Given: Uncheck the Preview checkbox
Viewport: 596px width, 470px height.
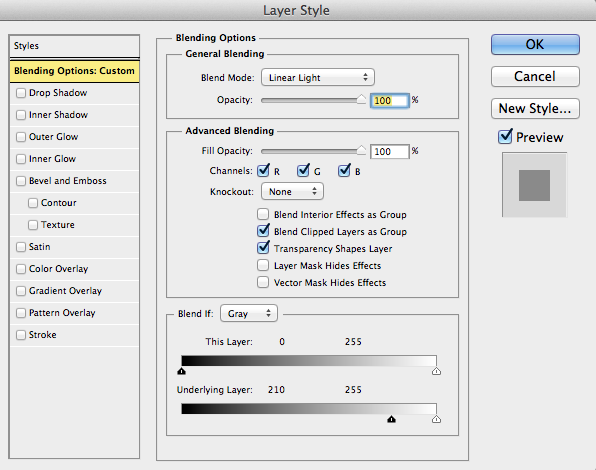Looking at the screenshot, I should (505, 136).
